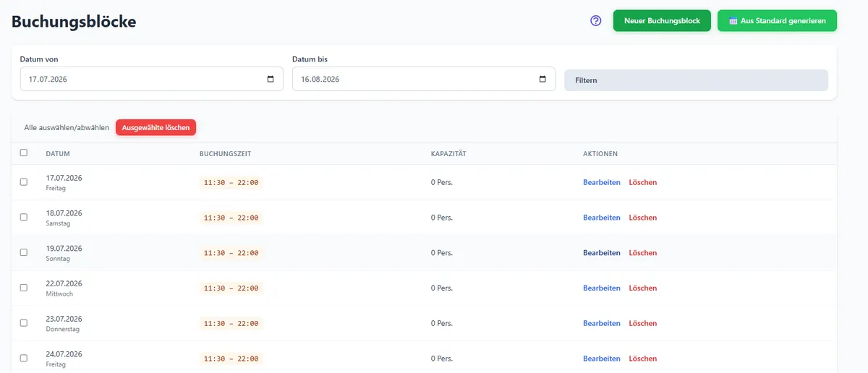The width and height of the screenshot is (868, 373).
Task: Delete the 19.07.2026 block via Löschen
Action: coord(643,253)
